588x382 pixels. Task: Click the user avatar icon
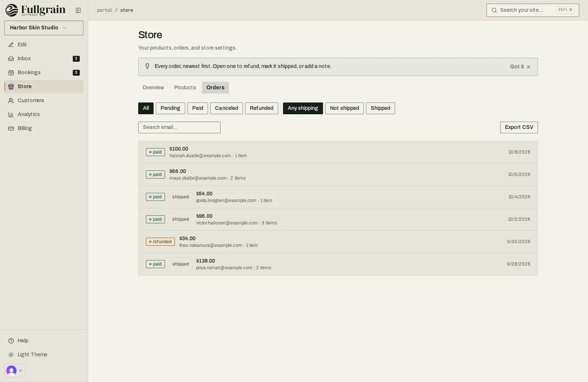tap(11, 371)
